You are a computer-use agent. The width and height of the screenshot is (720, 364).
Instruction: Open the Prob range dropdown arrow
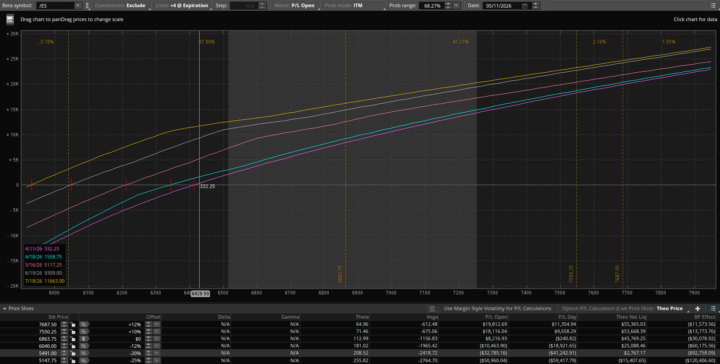456,6
